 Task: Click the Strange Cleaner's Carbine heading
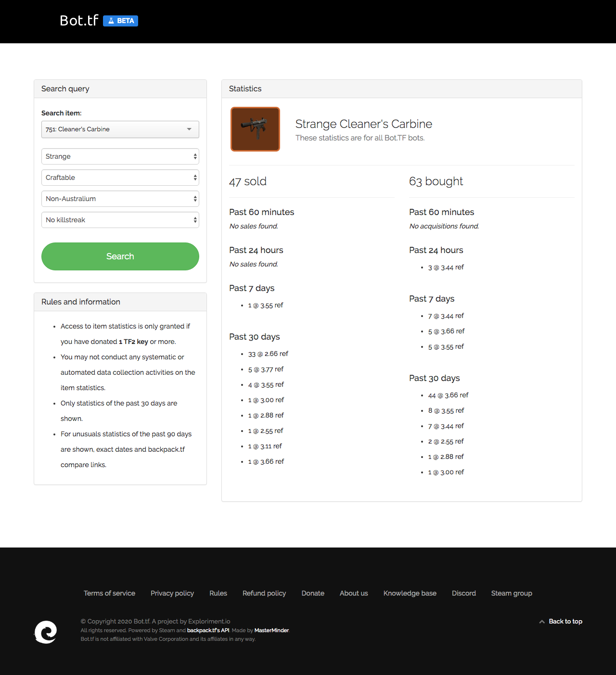point(364,124)
